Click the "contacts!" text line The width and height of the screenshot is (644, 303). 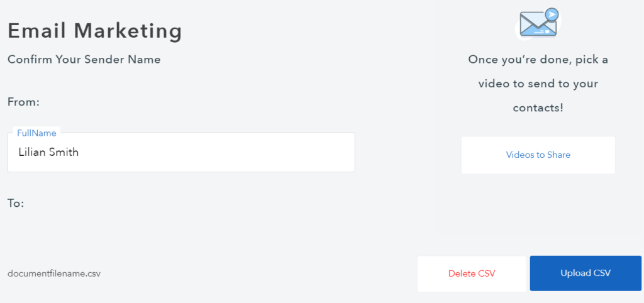point(538,107)
